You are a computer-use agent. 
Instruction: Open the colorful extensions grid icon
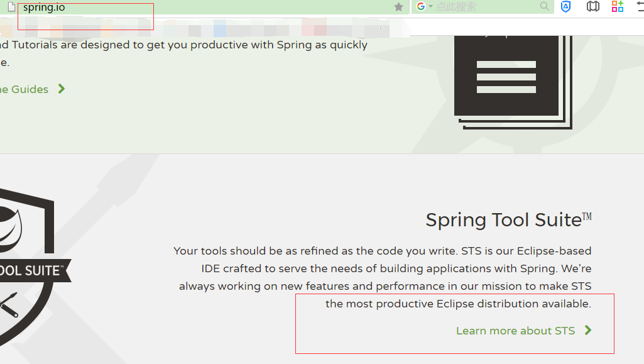[x=618, y=6]
